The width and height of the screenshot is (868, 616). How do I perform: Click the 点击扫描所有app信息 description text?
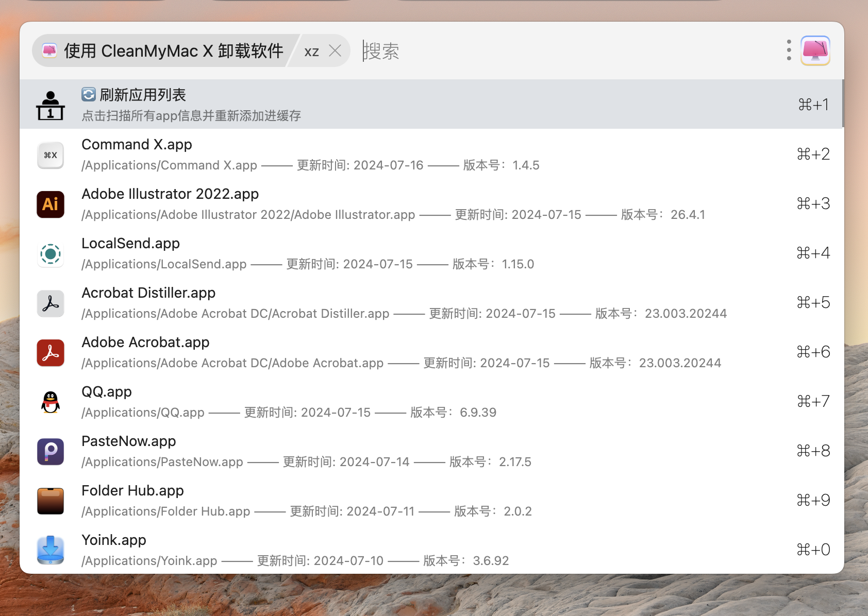[x=191, y=115]
